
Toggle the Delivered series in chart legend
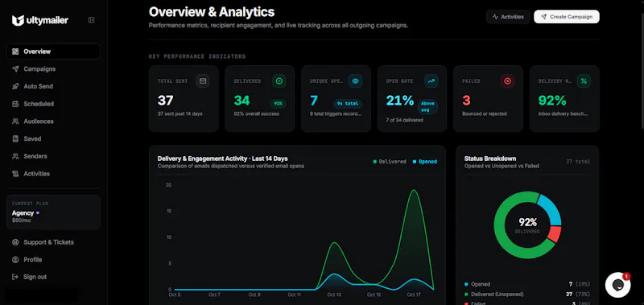click(x=390, y=162)
